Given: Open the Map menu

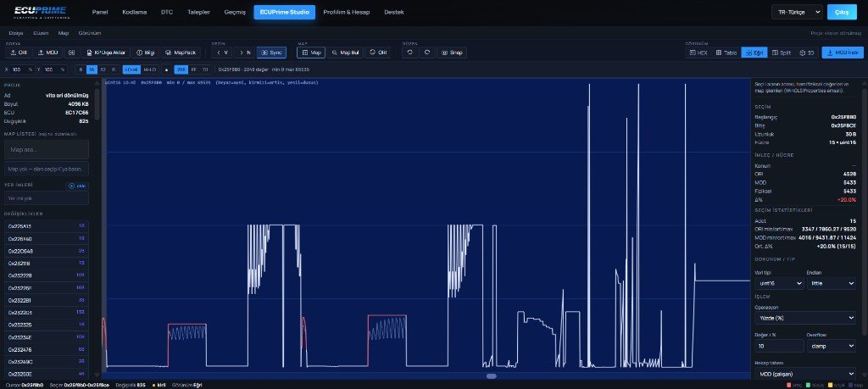Looking at the screenshot, I should [x=64, y=33].
